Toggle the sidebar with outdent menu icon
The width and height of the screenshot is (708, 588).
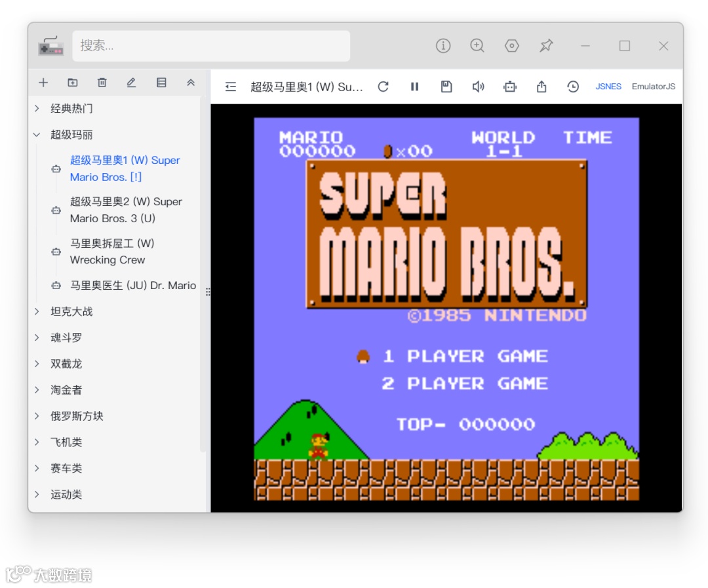click(231, 87)
